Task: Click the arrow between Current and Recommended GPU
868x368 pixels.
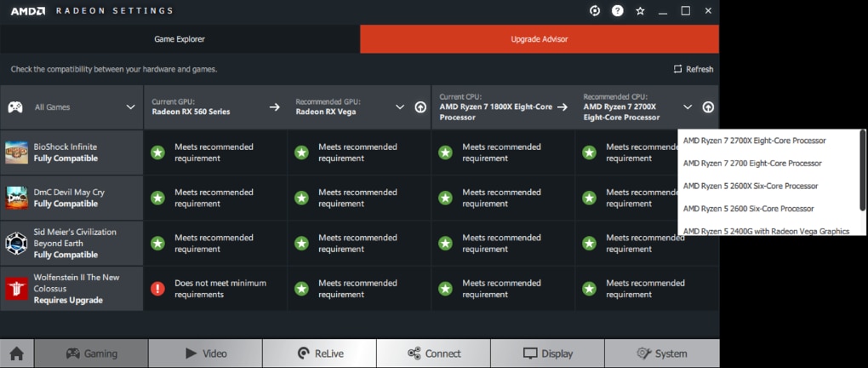Action: [275, 107]
